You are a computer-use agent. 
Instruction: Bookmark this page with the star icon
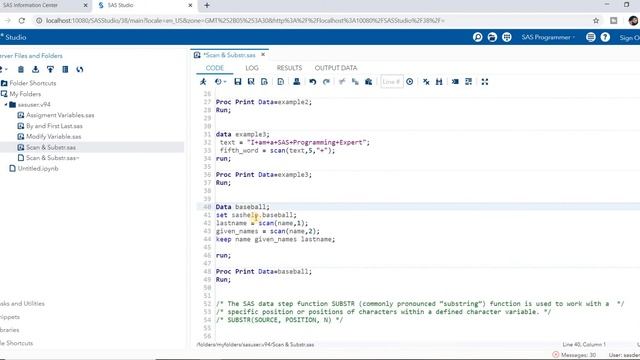[x=596, y=20]
